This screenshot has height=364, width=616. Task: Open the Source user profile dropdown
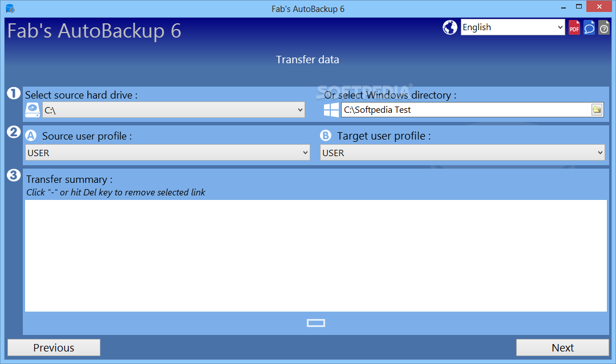pyautogui.click(x=168, y=153)
